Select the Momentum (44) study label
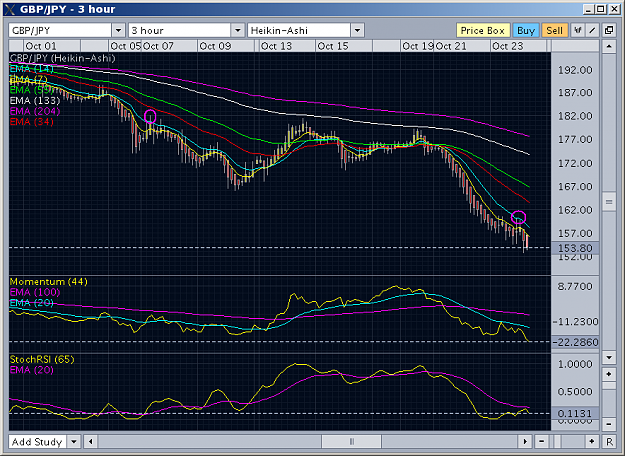Image resolution: width=625 pixels, height=456 pixels. pyautogui.click(x=49, y=281)
